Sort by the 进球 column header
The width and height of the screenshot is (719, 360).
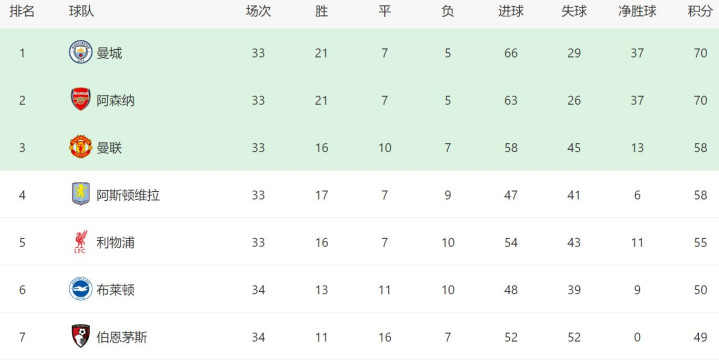pyautogui.click(x=511, y=12)
